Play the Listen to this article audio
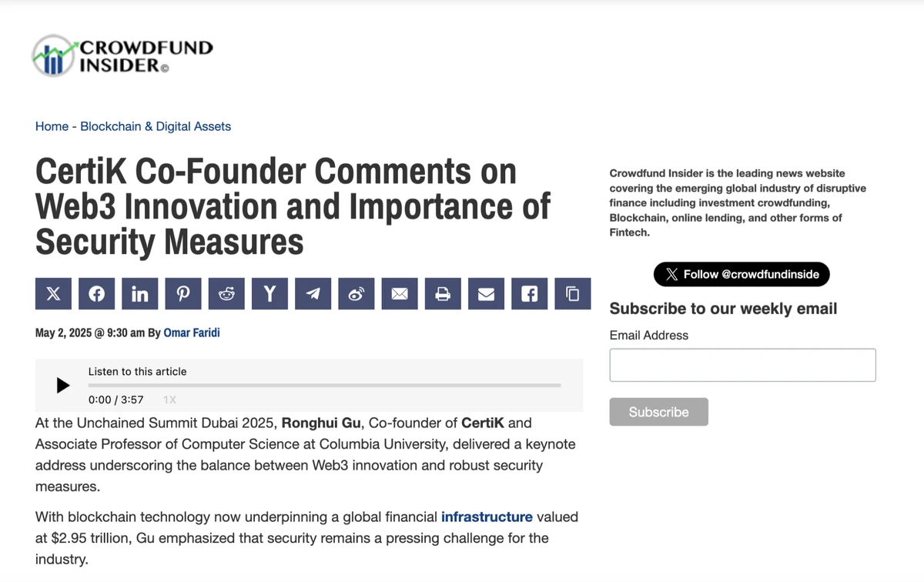 click(63, 386)
